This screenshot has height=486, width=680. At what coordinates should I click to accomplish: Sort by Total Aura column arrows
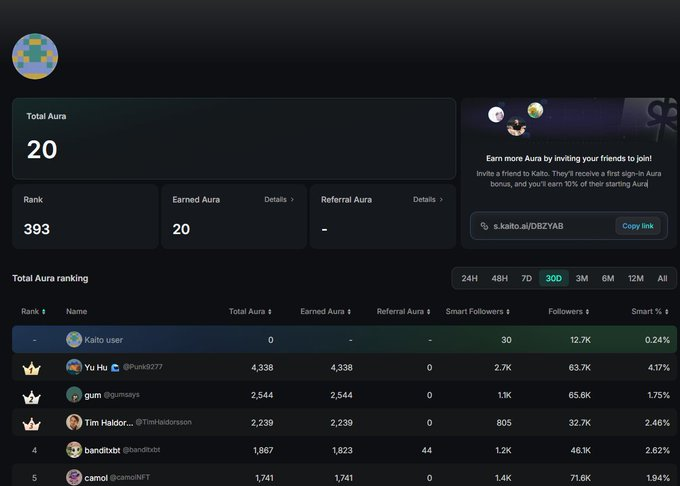270,312
